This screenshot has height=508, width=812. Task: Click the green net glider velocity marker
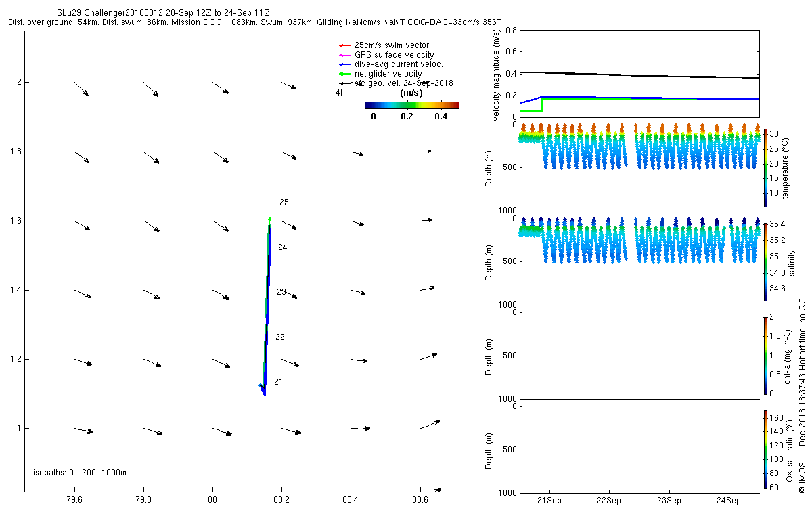343,74
